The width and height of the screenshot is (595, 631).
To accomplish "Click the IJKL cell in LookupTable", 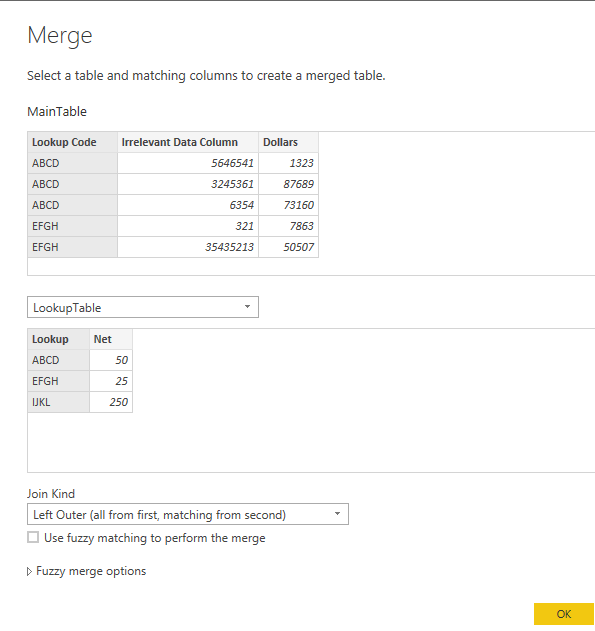I will (x=58, y=402).
